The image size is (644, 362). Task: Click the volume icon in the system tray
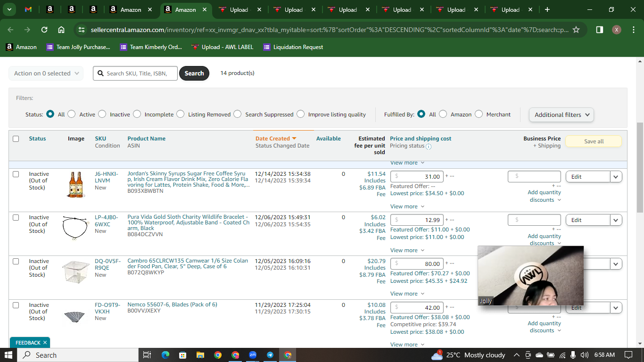[x=585, y=355]
